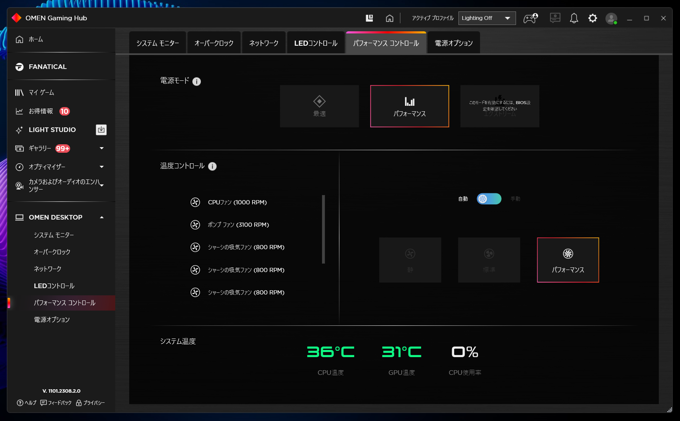The height and width of the screenshot is (421, 680).
Task: Click the CPUファン (1000 RPM) fan icon
Action: coord(195,202)
